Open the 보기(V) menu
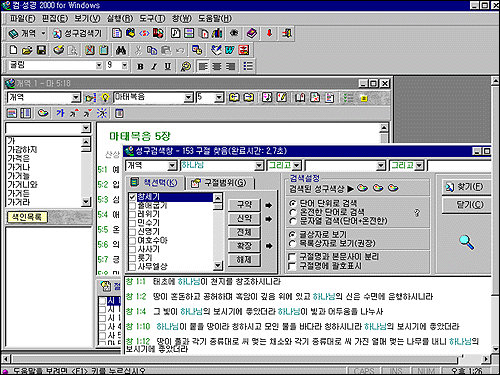The height and width of the screenshot is (375, 500). point(87,19)
